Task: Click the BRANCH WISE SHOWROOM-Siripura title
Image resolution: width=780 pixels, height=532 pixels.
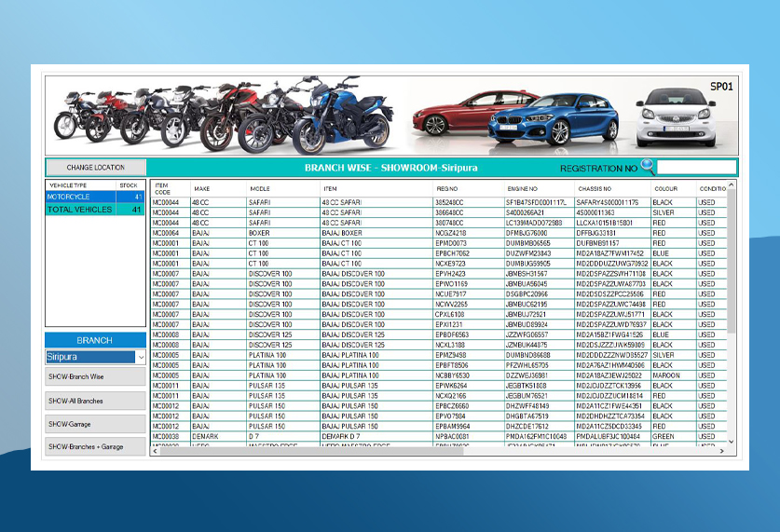Action: click(x=391, y=168)
